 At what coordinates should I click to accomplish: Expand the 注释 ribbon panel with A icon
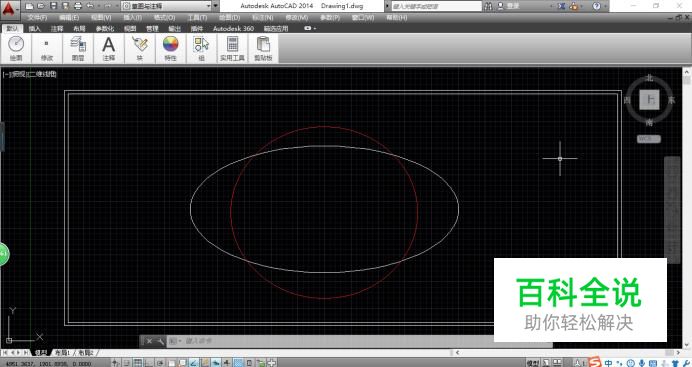click(x=109, y=49)
